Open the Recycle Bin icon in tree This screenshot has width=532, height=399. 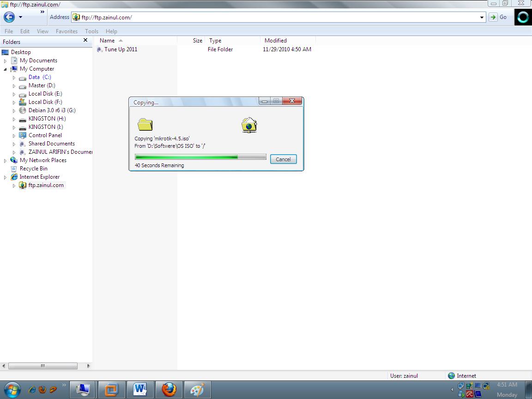(x=14, y=169)
